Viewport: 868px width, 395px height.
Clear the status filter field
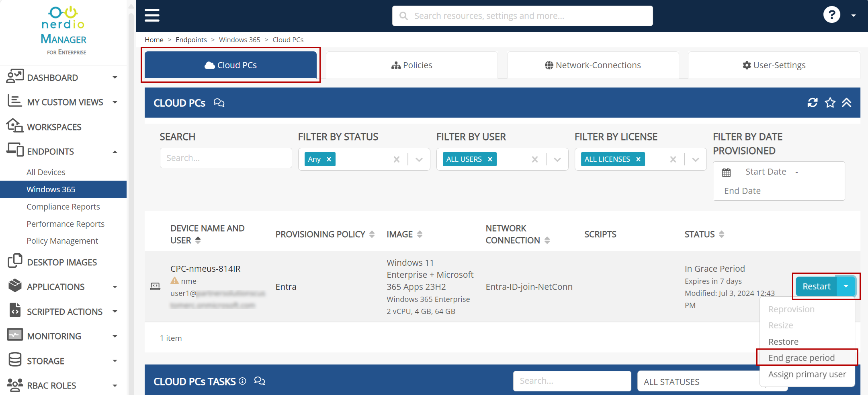[397, 159]
